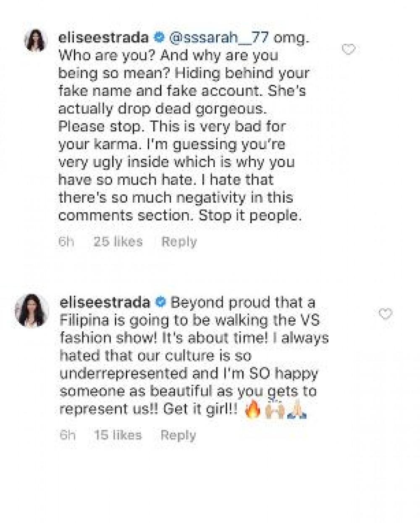This screenshot has width=420, height=523.
Task: Click the verified badge before 'Beyond proud'
Action: [x=160, y=302]
